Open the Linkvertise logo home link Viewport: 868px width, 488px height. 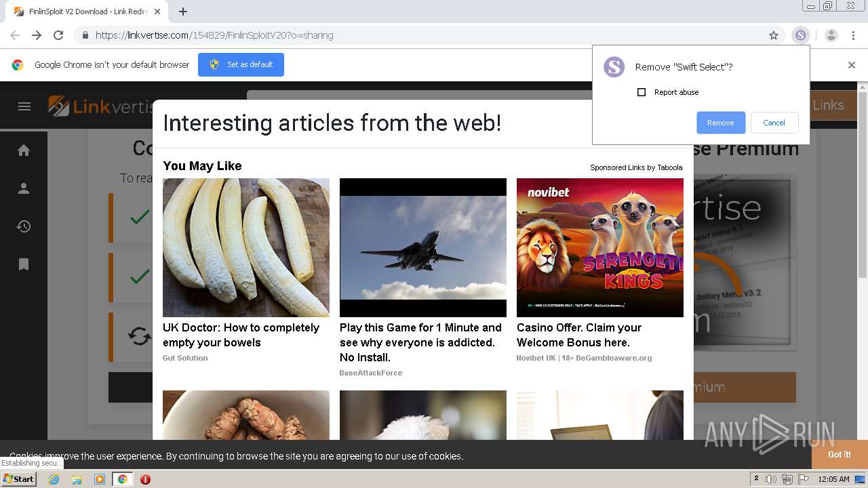point(100,106)
